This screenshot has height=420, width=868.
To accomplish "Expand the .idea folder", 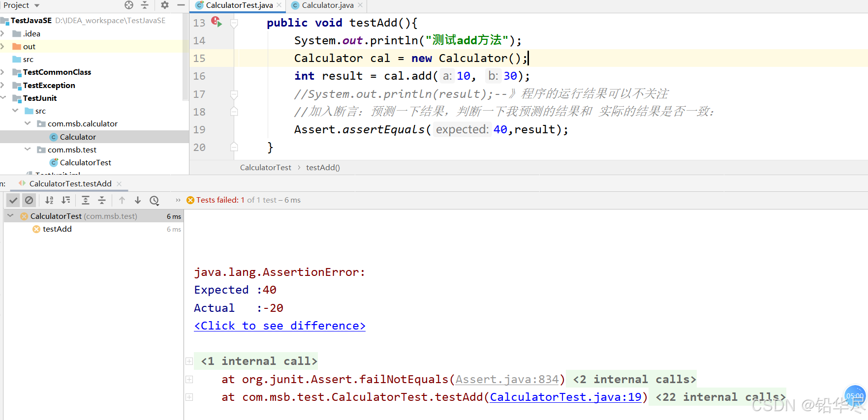I will (x=3, y=33).
